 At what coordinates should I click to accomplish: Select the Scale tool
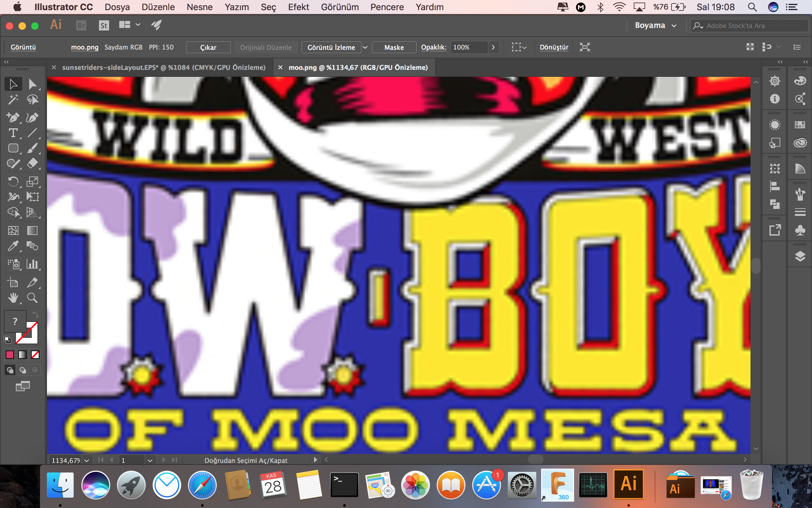pos(33,182)
